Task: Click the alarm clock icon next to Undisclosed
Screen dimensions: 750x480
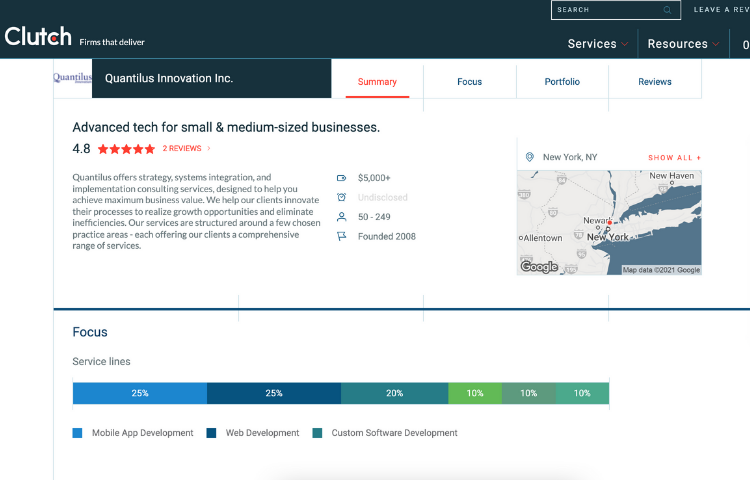Action: (341, 197)
